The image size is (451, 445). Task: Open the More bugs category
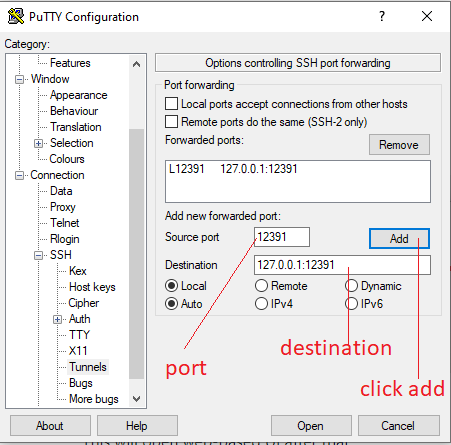tap(94, 399)
